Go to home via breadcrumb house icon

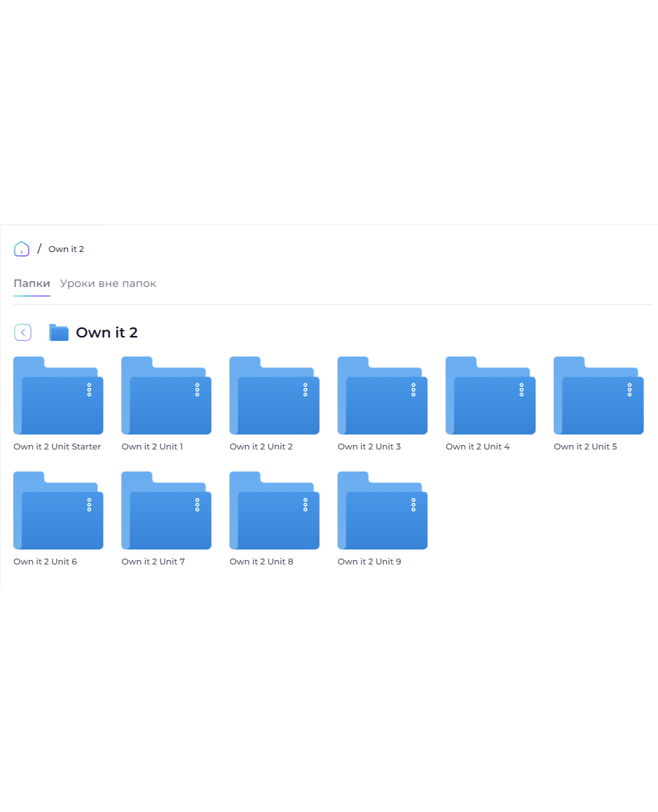[22, 249]
